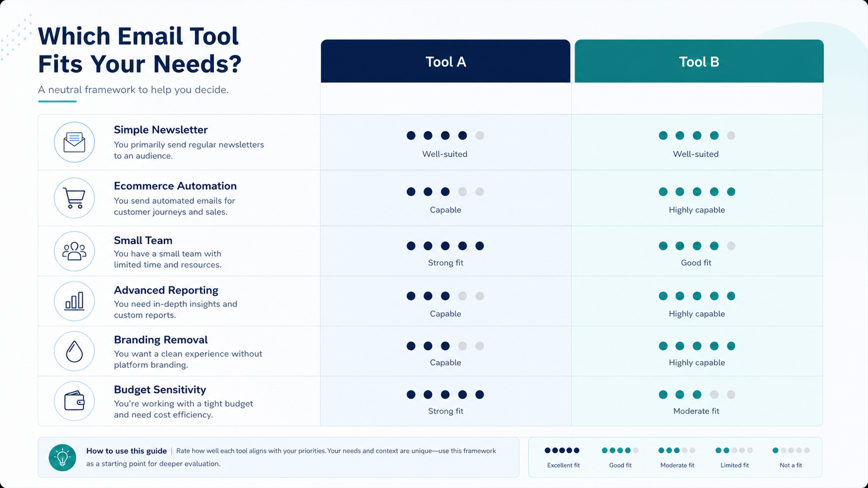Click 'Highly capable' label in Advanced Reporting row
868x488 pixels.
(697, 314)
